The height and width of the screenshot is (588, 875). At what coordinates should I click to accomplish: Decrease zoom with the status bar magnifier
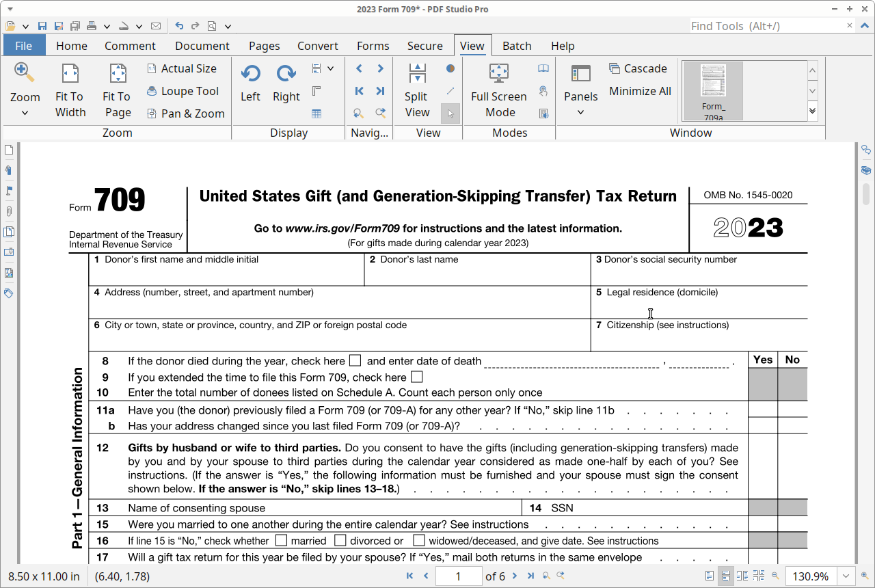coord(775,576)
